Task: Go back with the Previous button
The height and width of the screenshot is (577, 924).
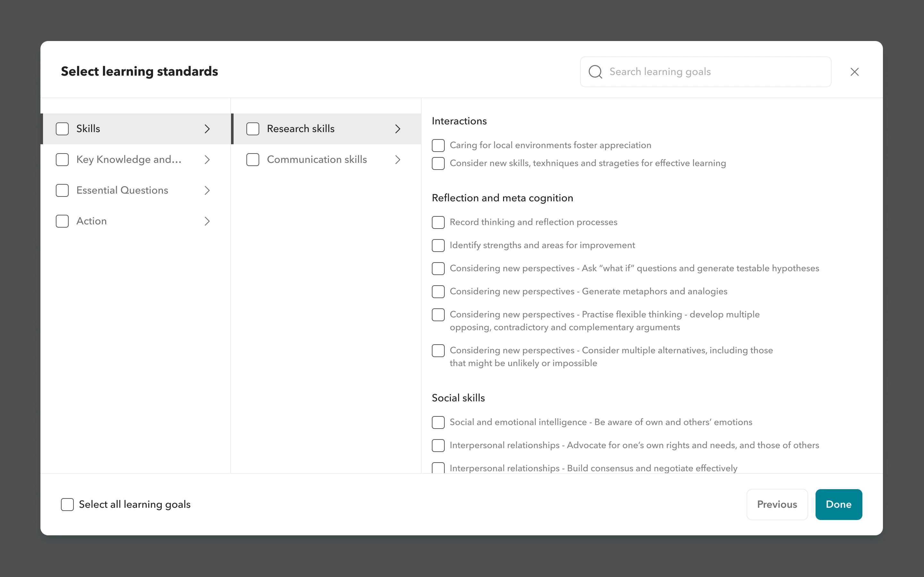Action: [x=777, y=505]
